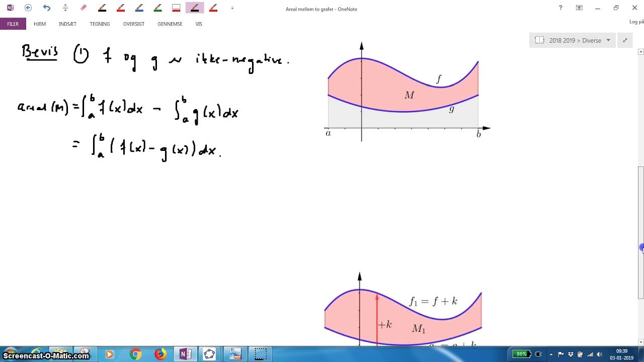644x362 pixels.
Task: Click the vertical scrollbar thumb
Action: point(641,233)
